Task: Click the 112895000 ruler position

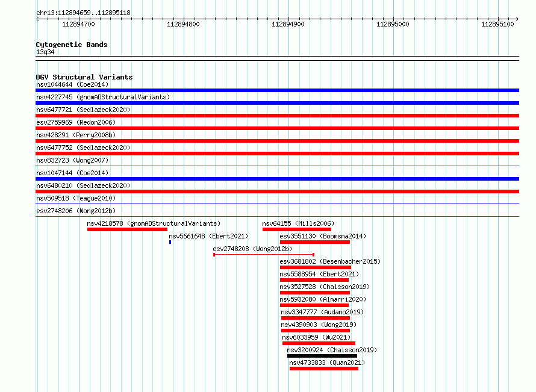Action: pos(393,24)
